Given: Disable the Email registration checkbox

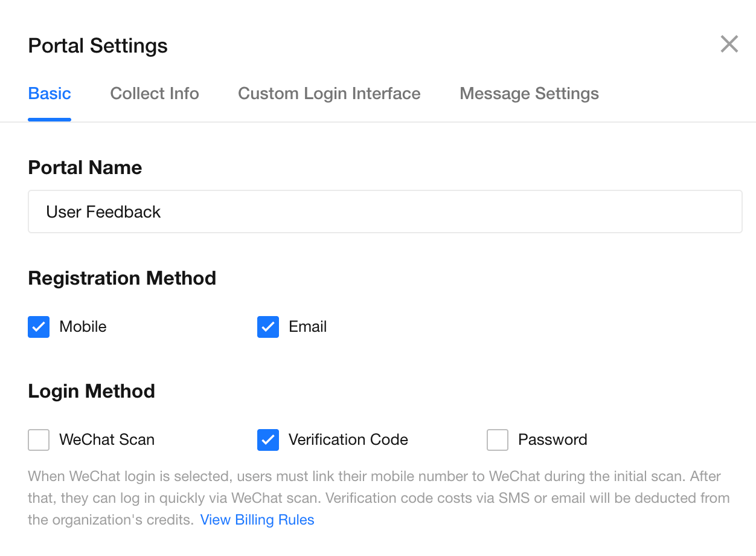Looking at the screenshot, I should pos(268,327).
